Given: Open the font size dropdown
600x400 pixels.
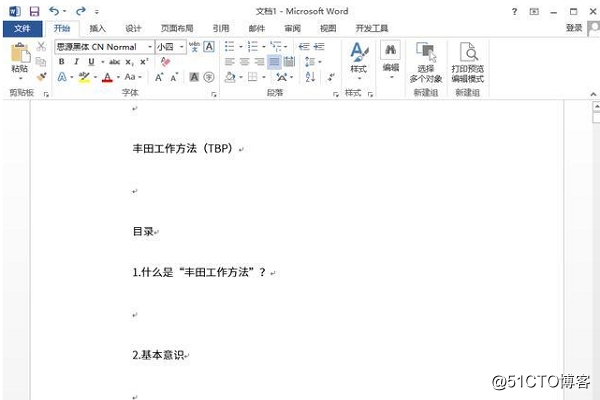Looking at the screenshot, I should pos(182,47).
